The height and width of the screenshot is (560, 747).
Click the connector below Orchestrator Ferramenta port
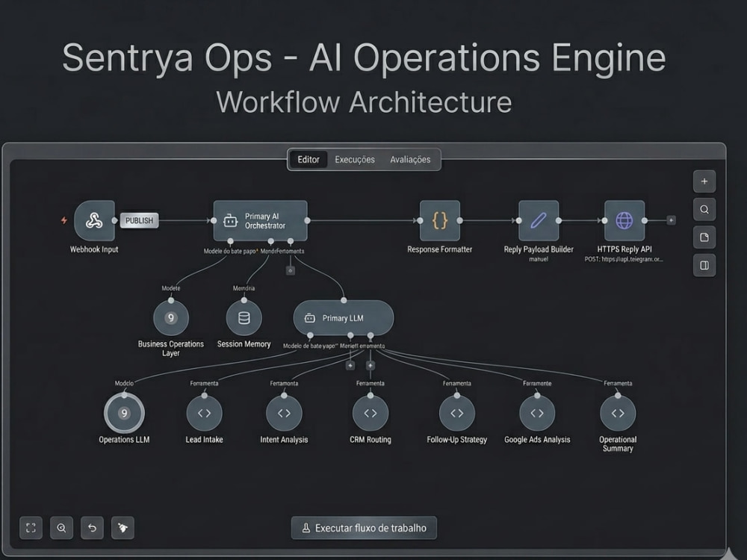point(290,270)
